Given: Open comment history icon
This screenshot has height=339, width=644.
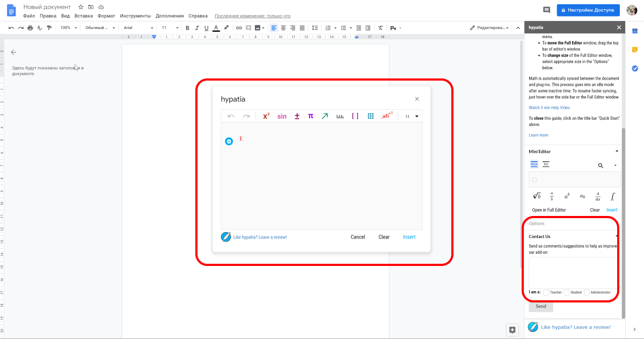Looking at the screenshot, I should click(546, 10).
